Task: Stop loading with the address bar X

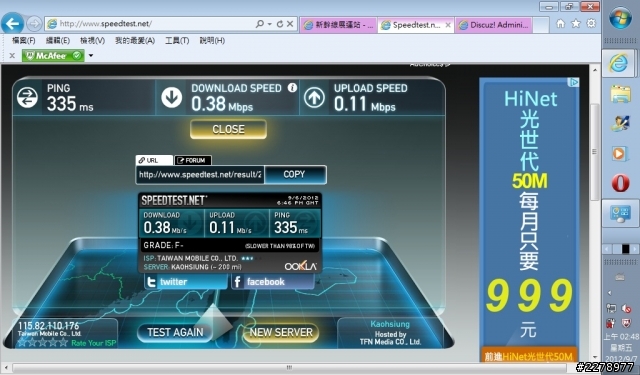Action: click(290, 24)
